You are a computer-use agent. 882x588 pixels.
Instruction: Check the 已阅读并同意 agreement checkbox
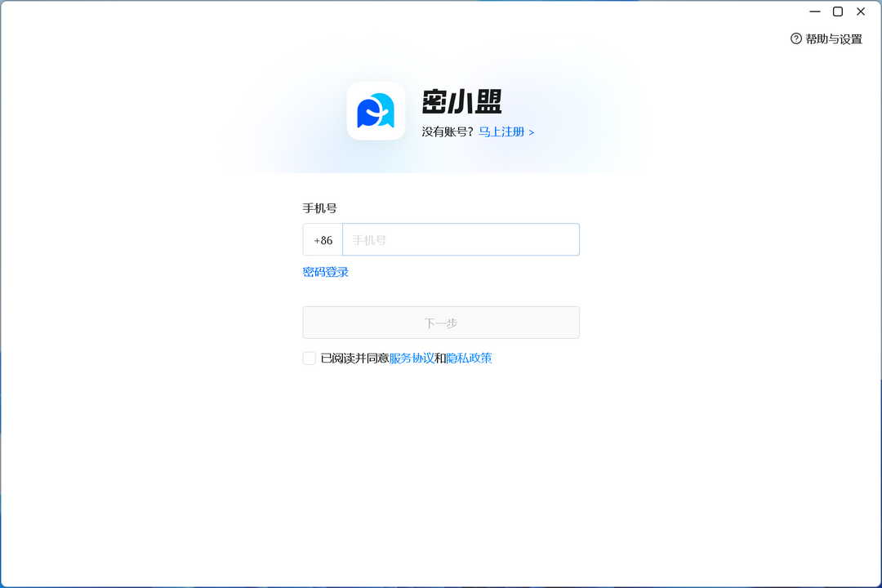tap(309, 358)
